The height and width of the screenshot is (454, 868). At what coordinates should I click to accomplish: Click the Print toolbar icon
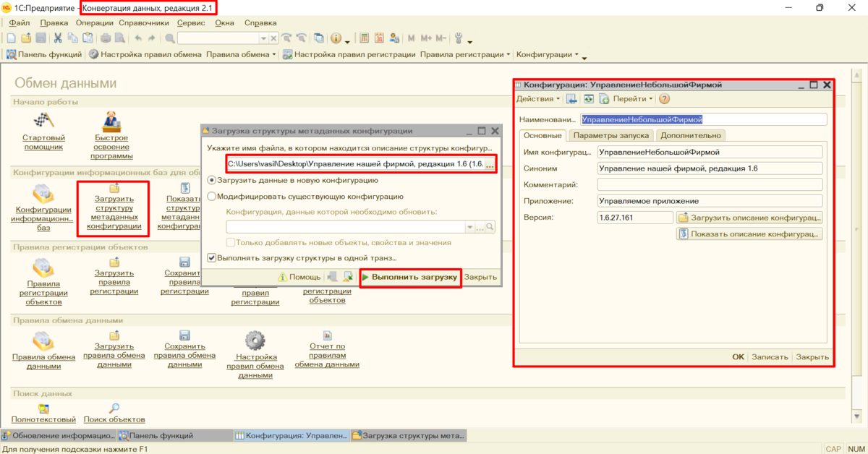click(106, 38)
